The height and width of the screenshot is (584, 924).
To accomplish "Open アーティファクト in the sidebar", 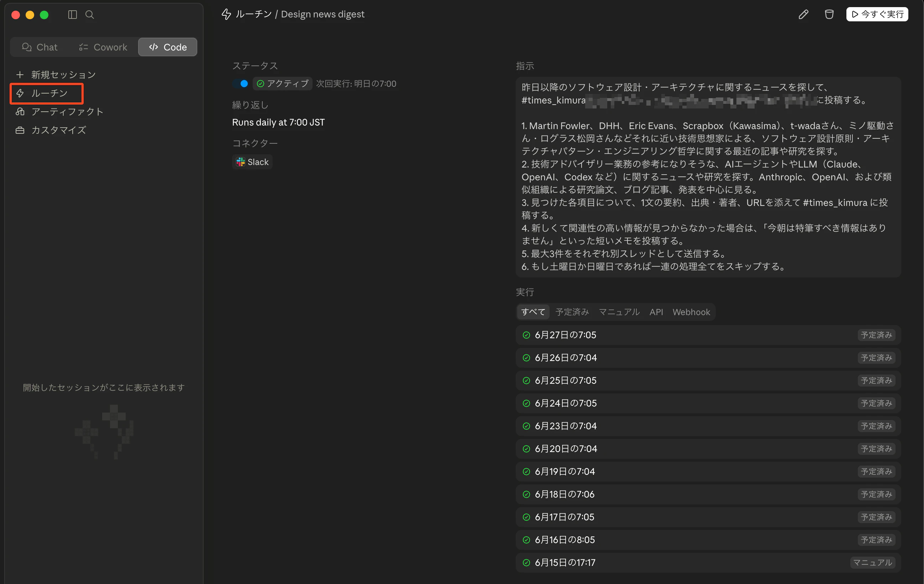I will (x=59, y=112).
